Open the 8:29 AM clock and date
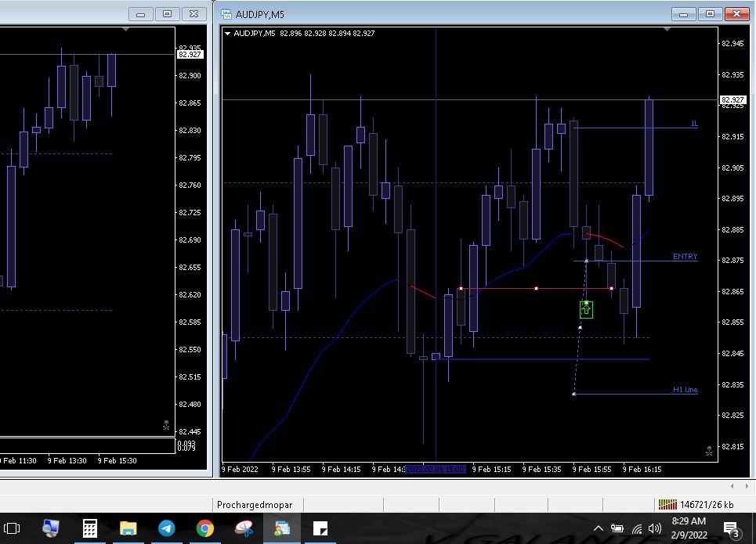This screenshot has height=544, width=756. (x=689, y=528)
